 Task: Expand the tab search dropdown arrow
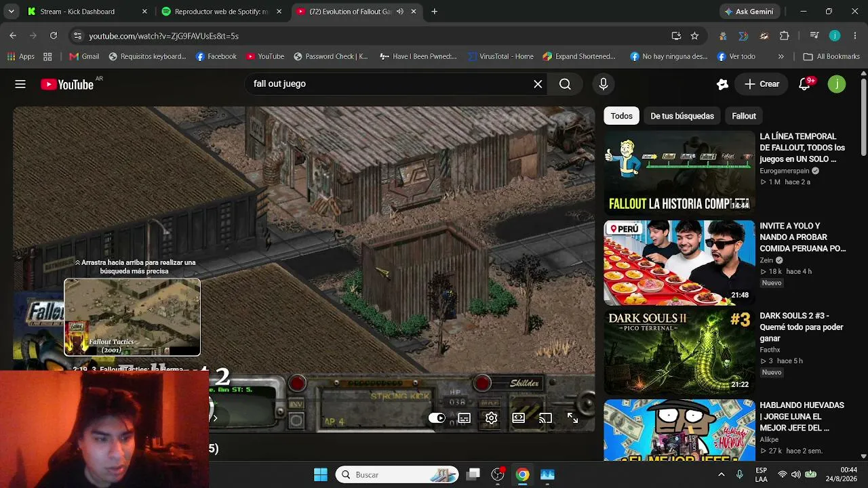pyautogui.click(x=11, y=12)
